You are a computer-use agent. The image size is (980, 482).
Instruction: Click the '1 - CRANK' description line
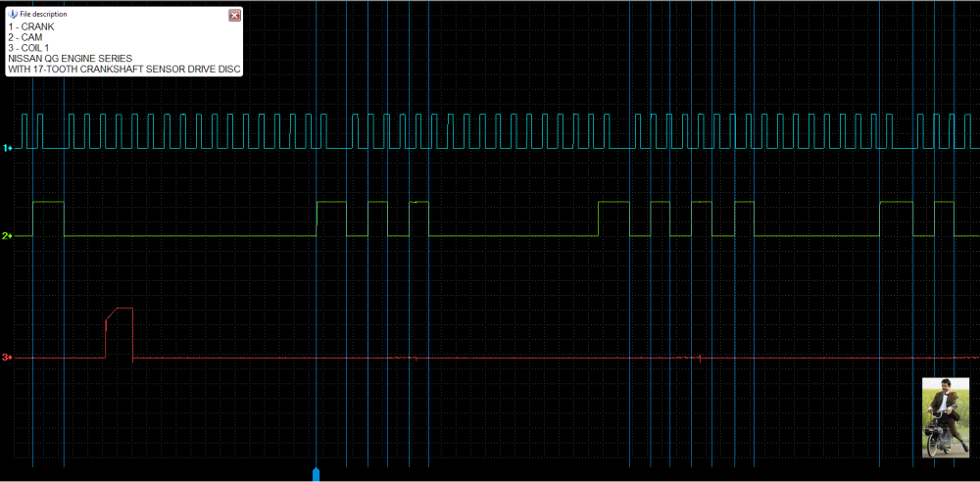31,27
